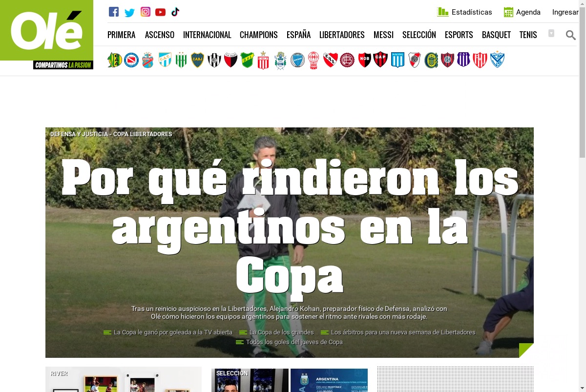Select the Aldosivi CAA crest
Viewport: 586px width, 392px height.
click(114, 60)
